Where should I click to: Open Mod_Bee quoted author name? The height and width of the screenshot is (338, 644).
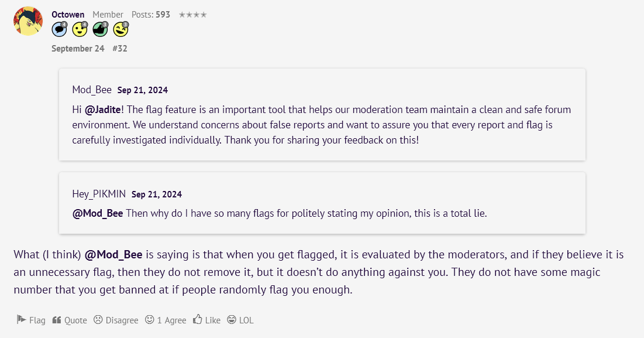92,90
